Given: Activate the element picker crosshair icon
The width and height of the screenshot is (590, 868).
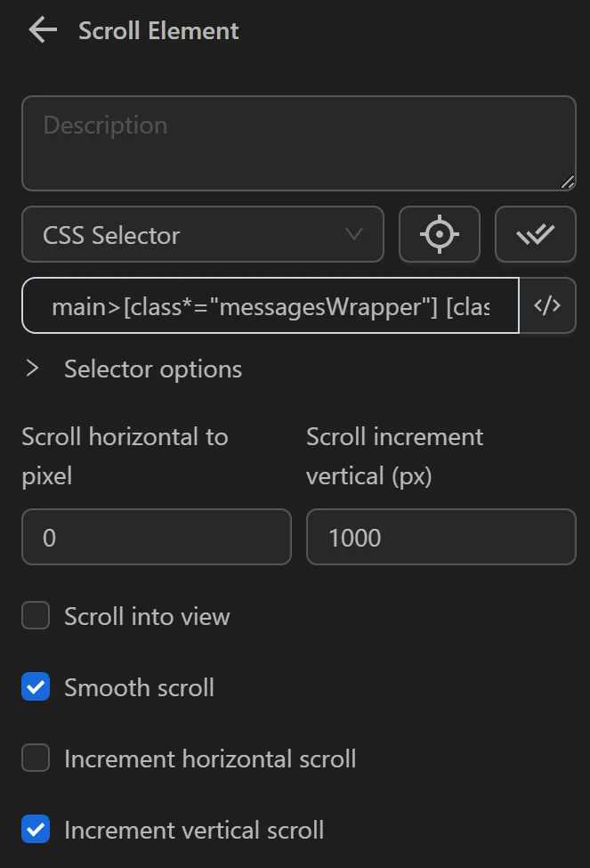Looking at the screenshot, I should coord(439,234).
